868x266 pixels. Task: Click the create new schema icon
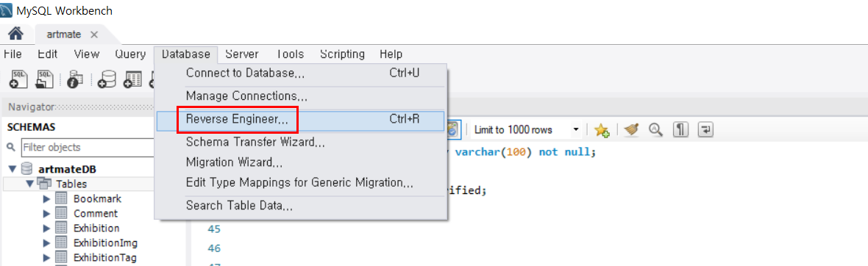click(x=106, y=79)
